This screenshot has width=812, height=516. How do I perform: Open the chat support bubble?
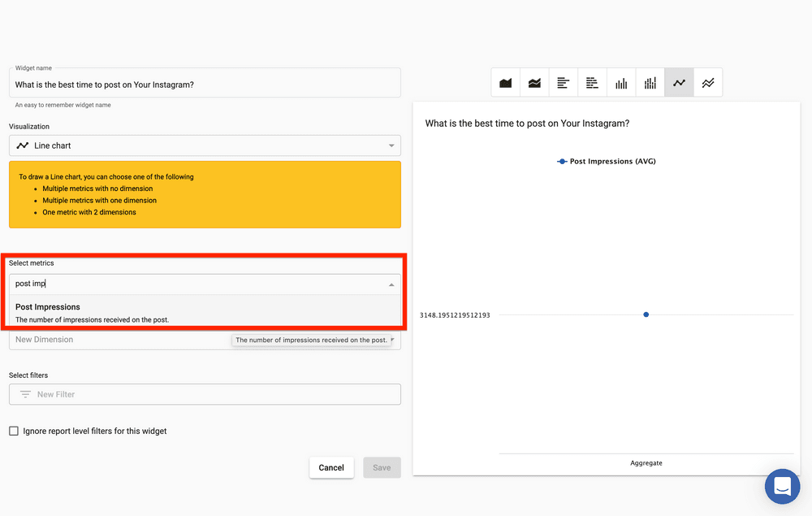tap(782, 486)
